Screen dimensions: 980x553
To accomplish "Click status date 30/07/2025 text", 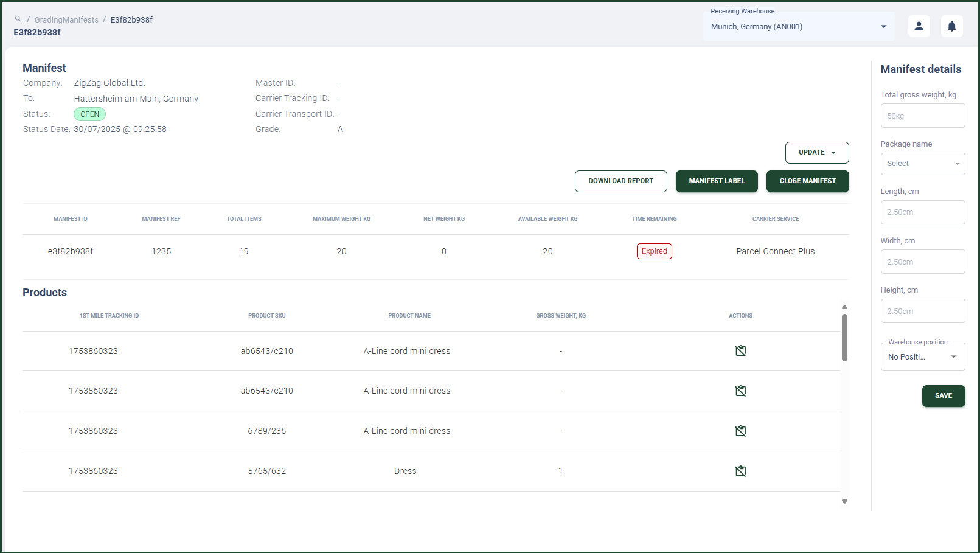I will [120, 129].
